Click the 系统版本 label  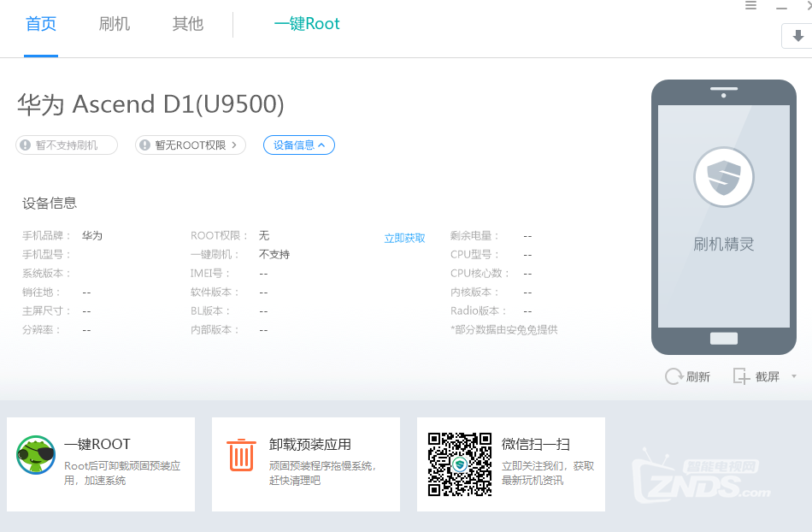click(45, 273)
